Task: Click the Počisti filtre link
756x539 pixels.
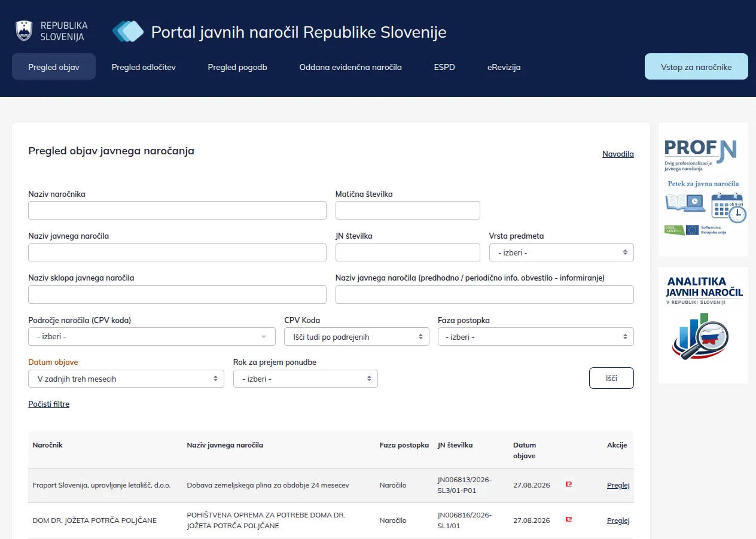Action: coord(49,404)
